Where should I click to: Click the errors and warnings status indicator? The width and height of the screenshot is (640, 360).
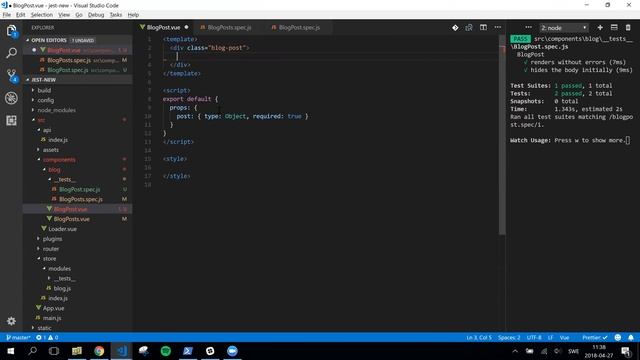point(47,338)
